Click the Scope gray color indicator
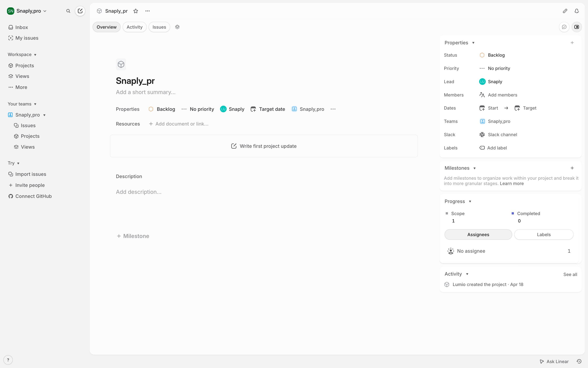Image resolution: width=588 pixels, height=368 pixels. point(447,213)
